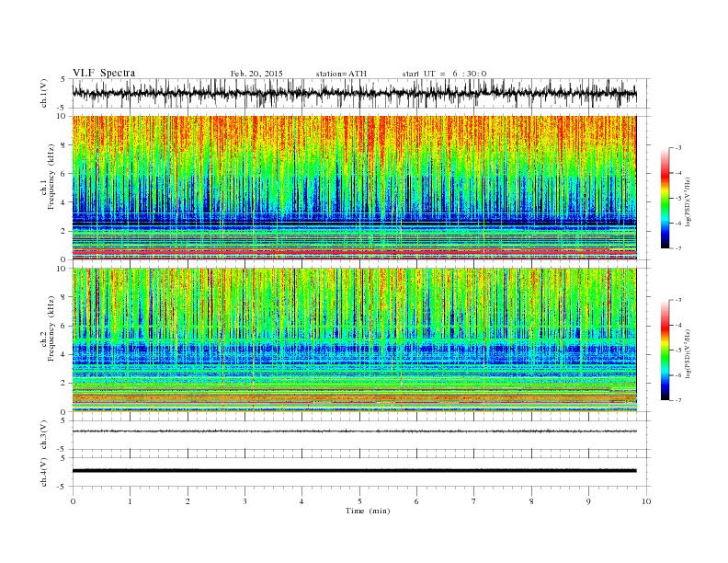The height and width of the screenshot is (563, 728).
Task: Click inside the ch.1 frequency spectrogram
Action: (x=354, y=188)
